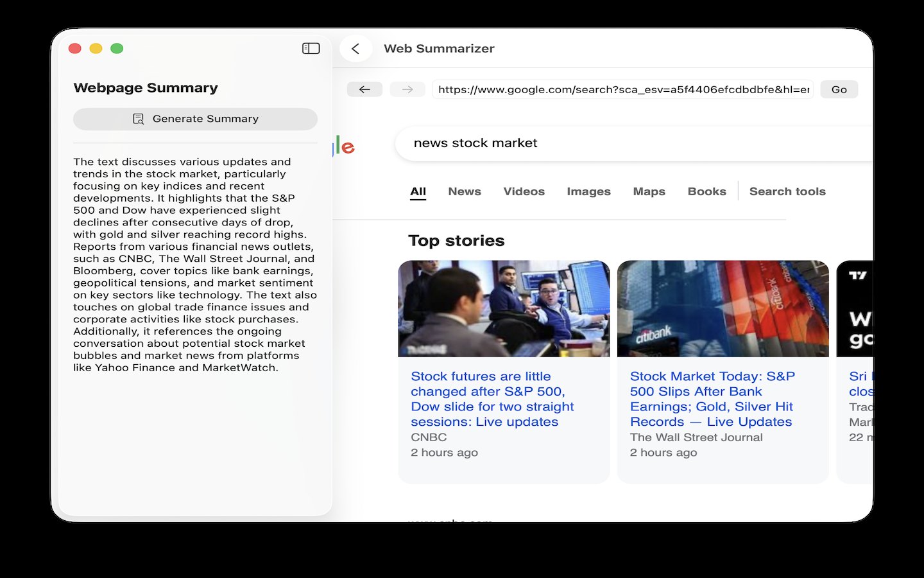Click the 'Webpage Summary' heading
The image size is (924, 578).
coord(146,88)
